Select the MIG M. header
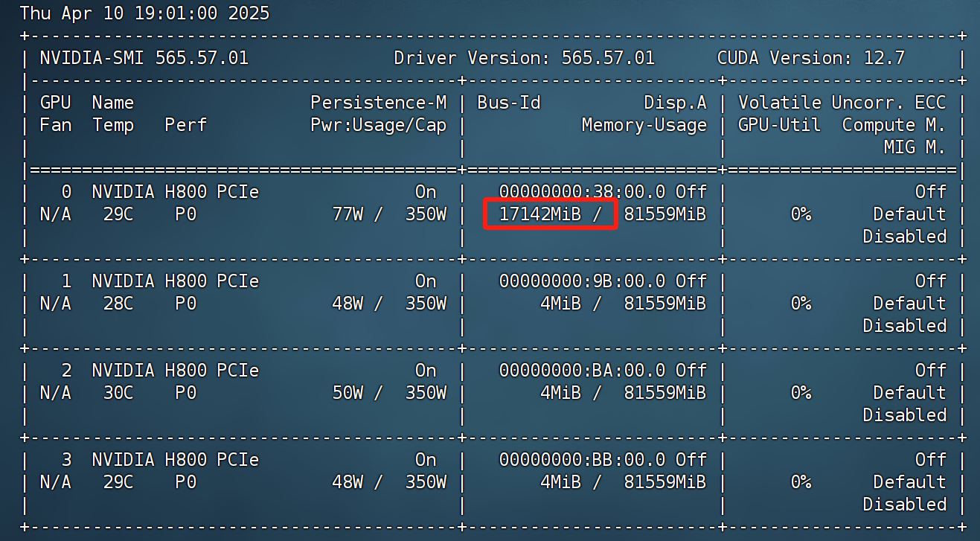 click(915, 147)
